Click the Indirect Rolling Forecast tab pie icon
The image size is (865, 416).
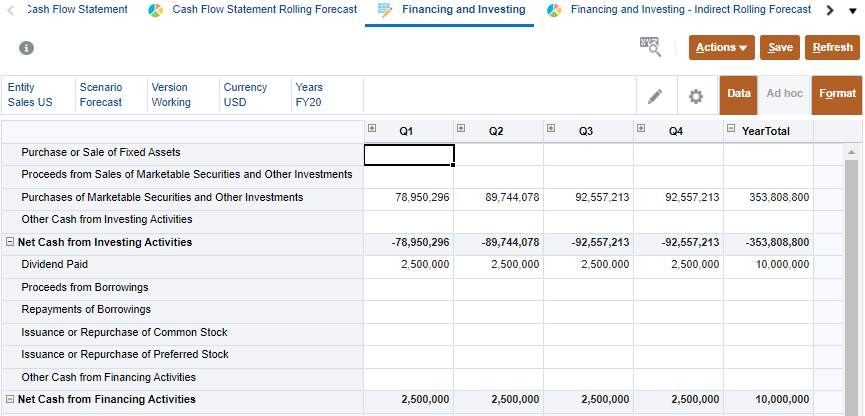point(554,10)
